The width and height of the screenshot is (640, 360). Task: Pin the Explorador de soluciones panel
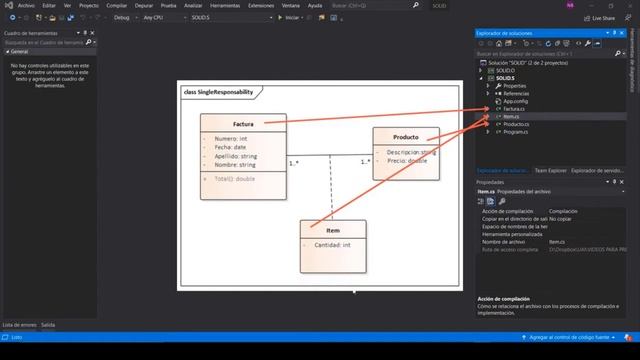click(614, 33)
